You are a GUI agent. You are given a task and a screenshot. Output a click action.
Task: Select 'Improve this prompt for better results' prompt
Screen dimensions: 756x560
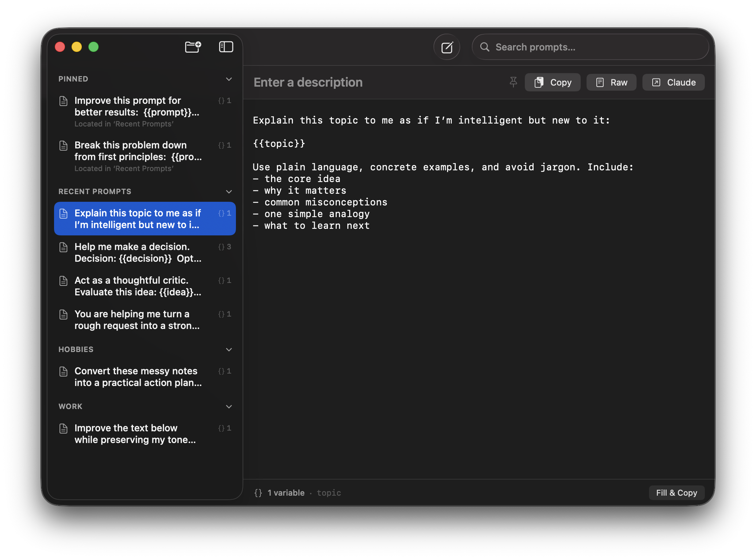[145, 111]
